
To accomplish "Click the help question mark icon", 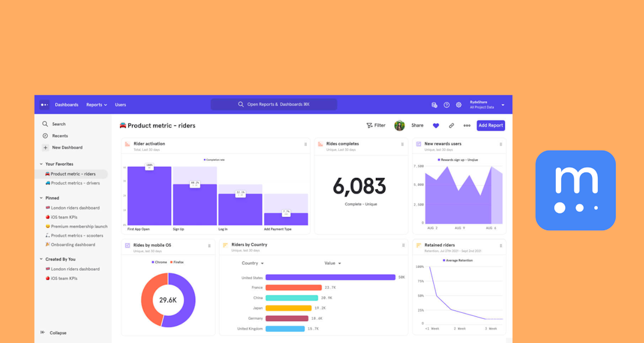I will (446, 105).
